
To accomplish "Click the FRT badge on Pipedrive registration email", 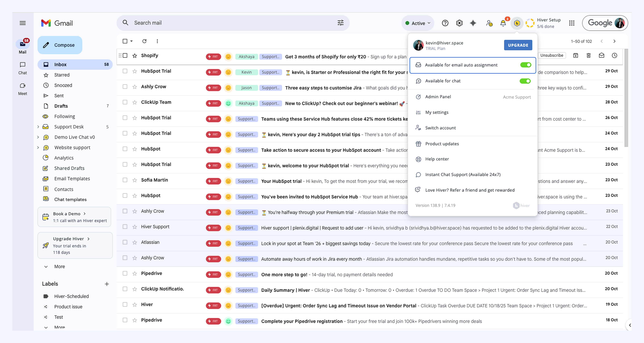I will pos(213,321).
